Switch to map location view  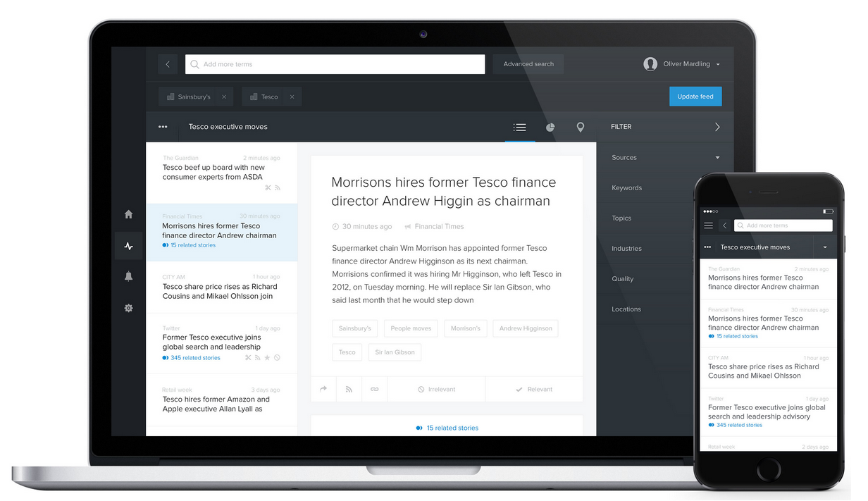[x=581, y=127]
